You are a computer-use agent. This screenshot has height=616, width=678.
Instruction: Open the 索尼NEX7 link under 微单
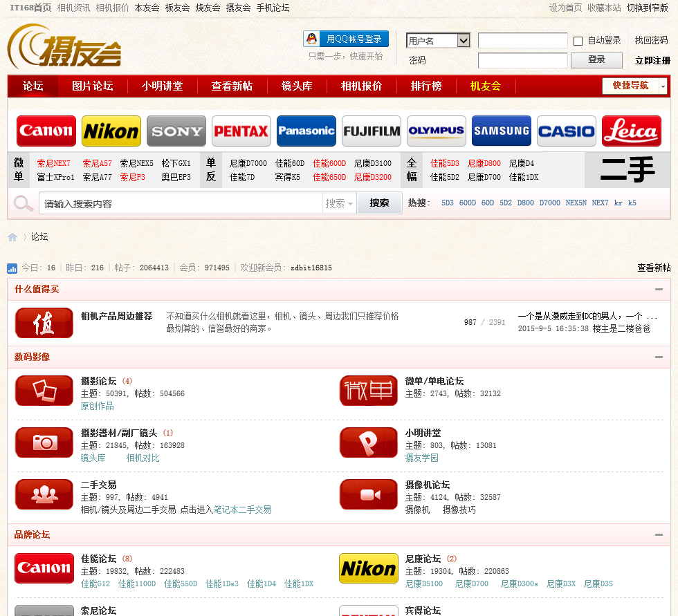pos(54,163)
